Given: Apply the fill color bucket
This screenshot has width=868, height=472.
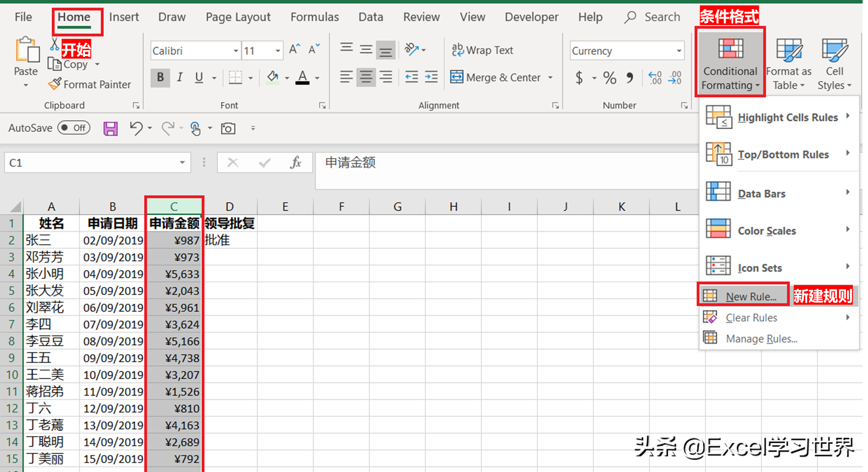Looking at the screenshot, I should [272, 77].
